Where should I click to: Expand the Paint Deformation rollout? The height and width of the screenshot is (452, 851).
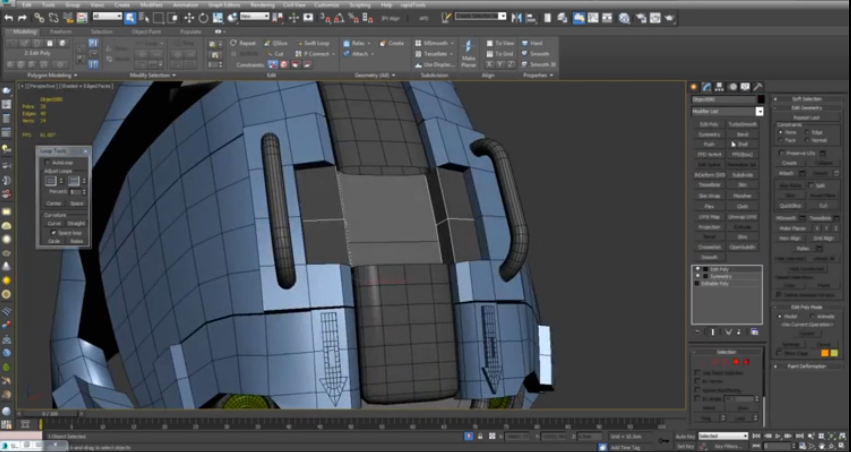point(807,366)
